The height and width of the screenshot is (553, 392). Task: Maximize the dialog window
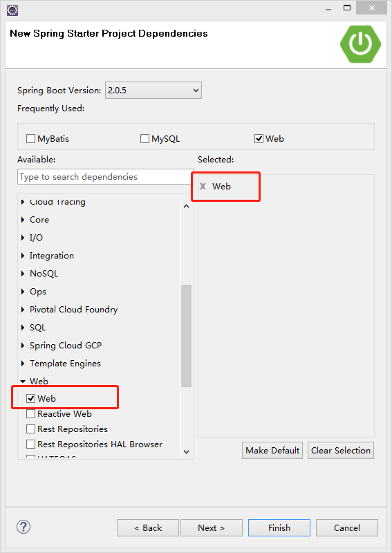(x=347, y=8)
